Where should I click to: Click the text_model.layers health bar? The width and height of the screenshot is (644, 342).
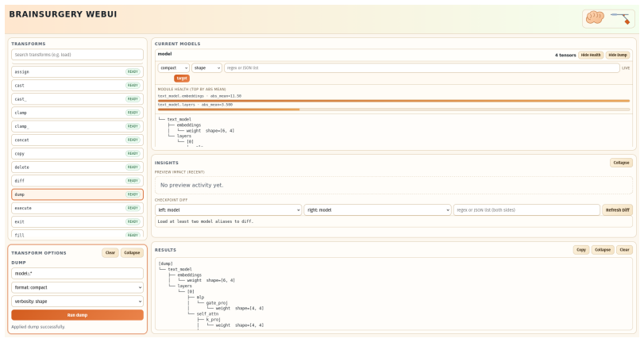(393, 110)
